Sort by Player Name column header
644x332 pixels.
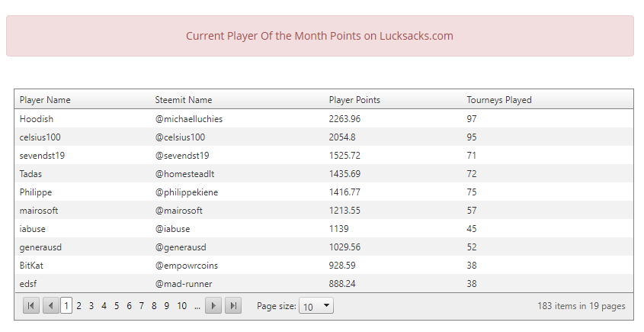(45, 100)
